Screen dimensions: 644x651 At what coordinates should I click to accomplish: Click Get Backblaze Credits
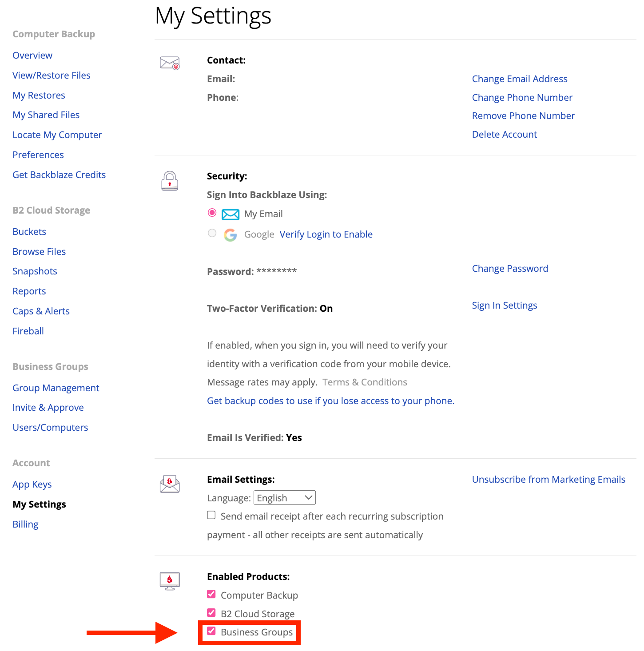pyautogui.click(x=59, y=175)
